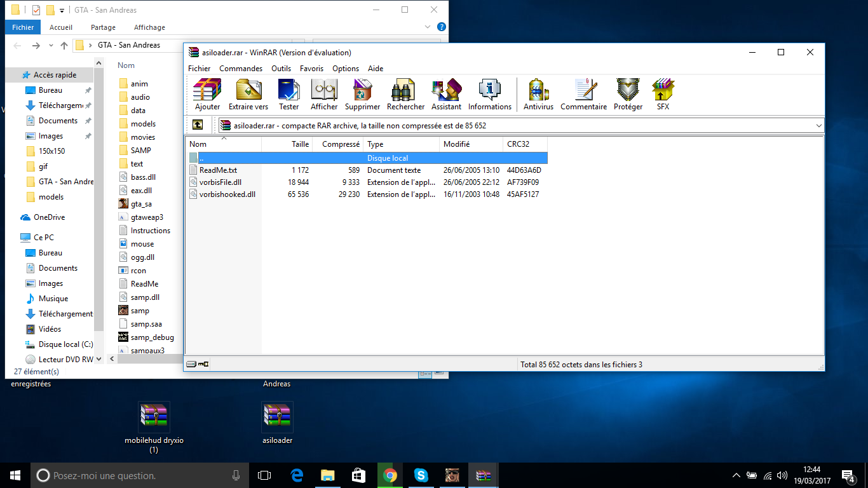Click the Explorer back arrow button
The image size is (868, 488).
17,46
